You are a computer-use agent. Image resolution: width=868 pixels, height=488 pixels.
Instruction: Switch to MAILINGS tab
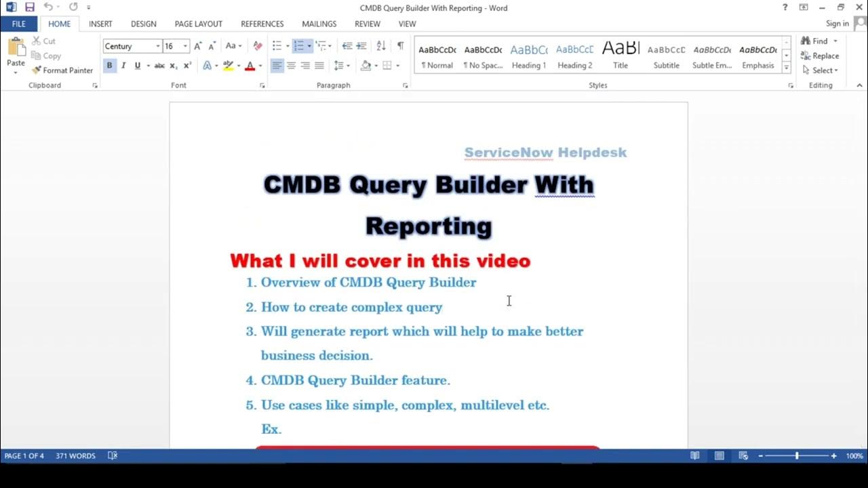pyautogui.click(x=319, y=24)
